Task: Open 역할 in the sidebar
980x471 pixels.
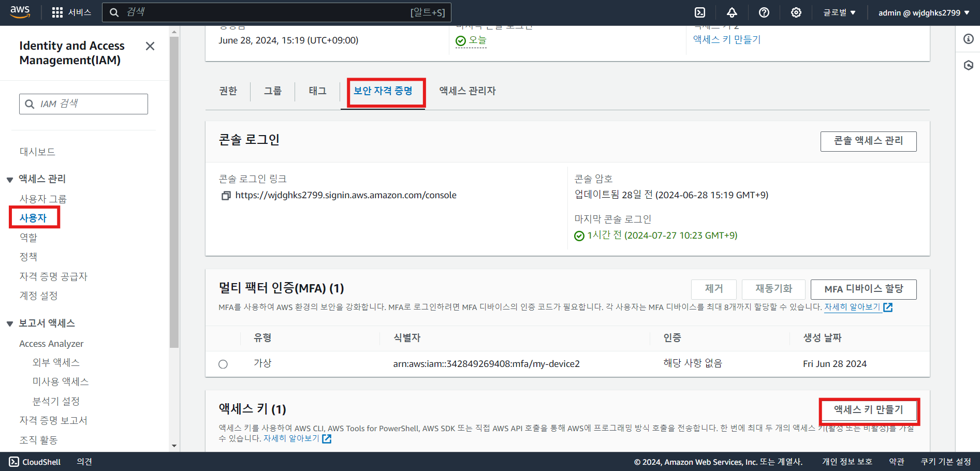Action: [28, 238]
